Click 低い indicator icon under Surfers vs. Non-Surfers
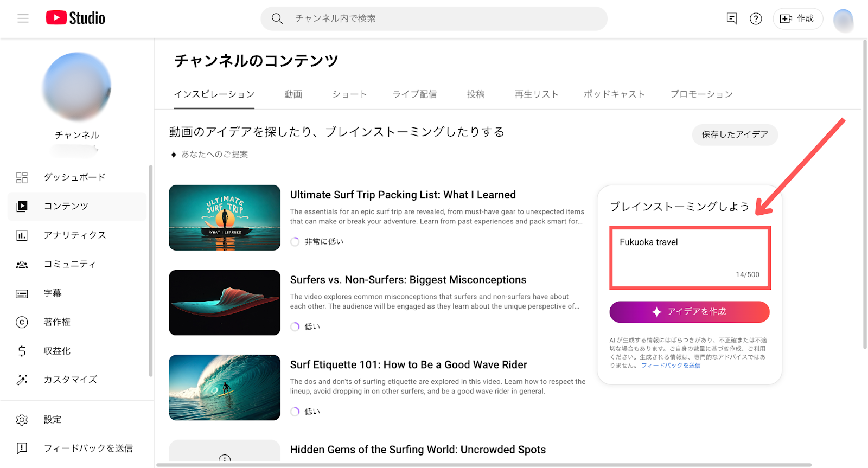This screenshot has height=468, width=868. click(295, 326)
